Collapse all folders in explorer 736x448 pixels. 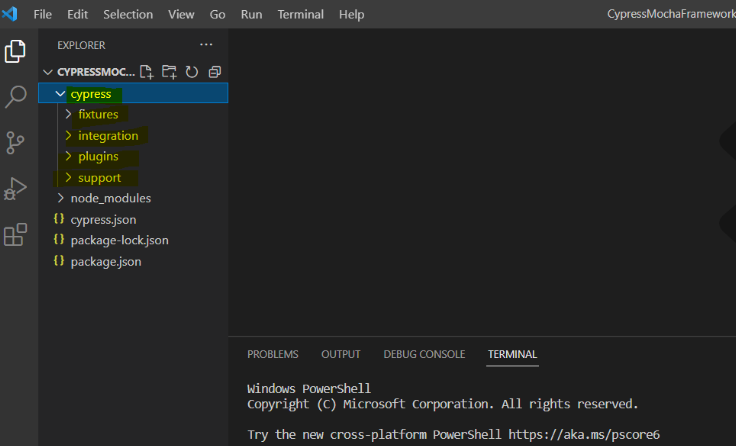click(215, 72)
